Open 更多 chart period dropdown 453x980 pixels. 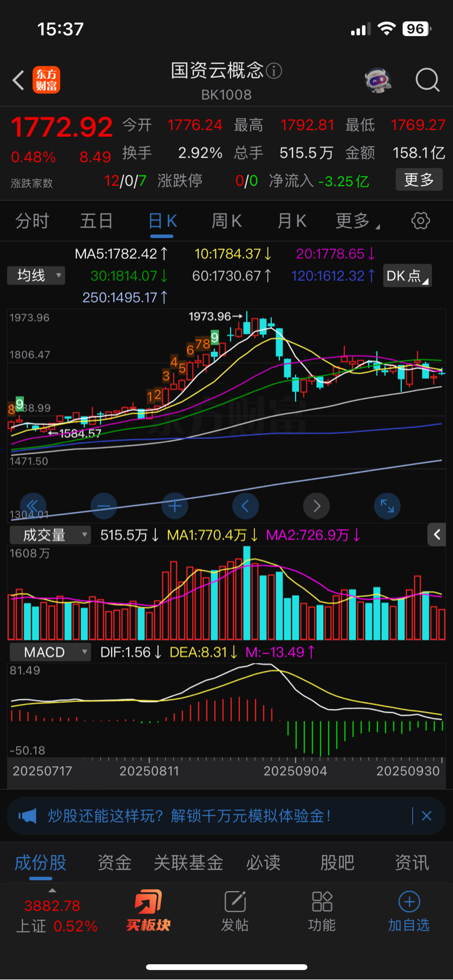[x=357, y=221]
